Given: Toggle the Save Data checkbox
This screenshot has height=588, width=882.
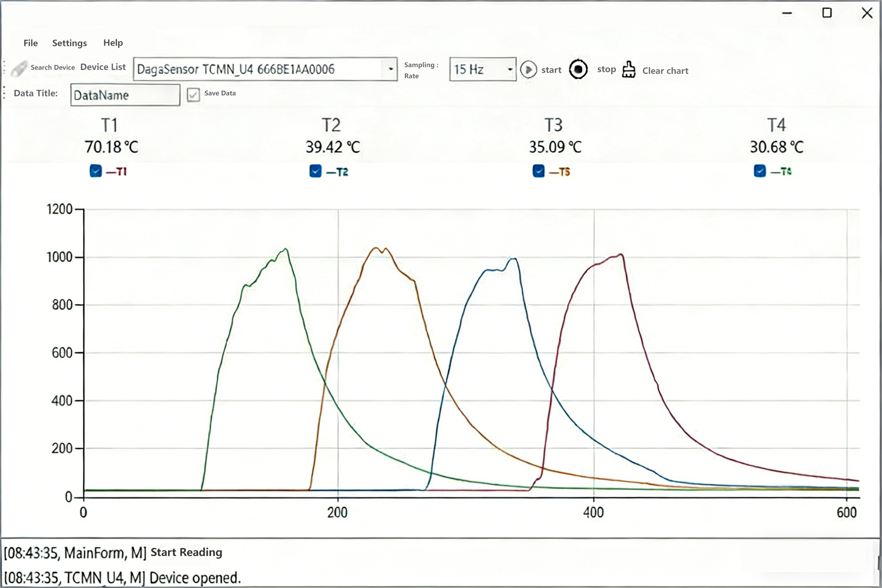Looking at the screenshot, I should 193,95.
